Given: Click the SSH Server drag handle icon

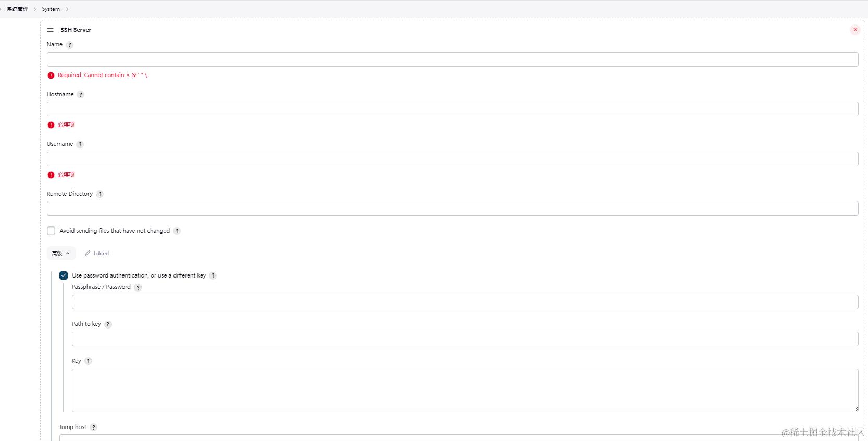Looking at the screenshot, I should pyautogui.click(x=51, y=30).
